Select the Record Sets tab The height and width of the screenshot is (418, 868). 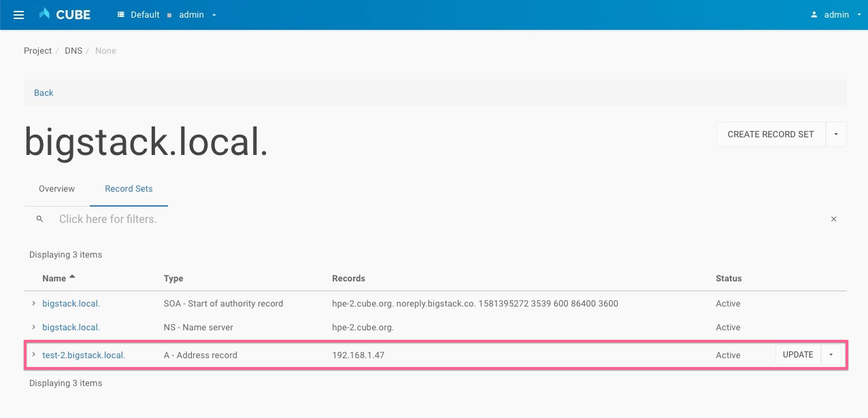pyautogui.click(x=129, y=189)
